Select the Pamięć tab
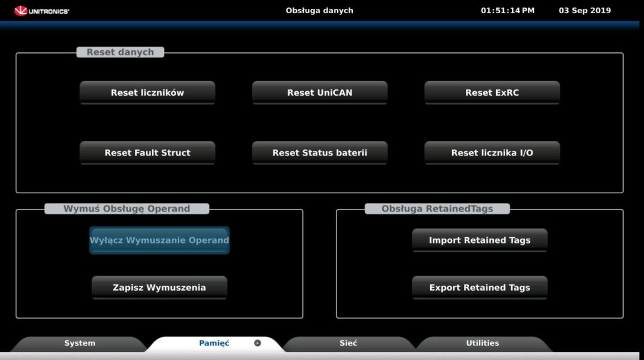The height and width of the screenshot is (360, 644). [x=214, y=344]
